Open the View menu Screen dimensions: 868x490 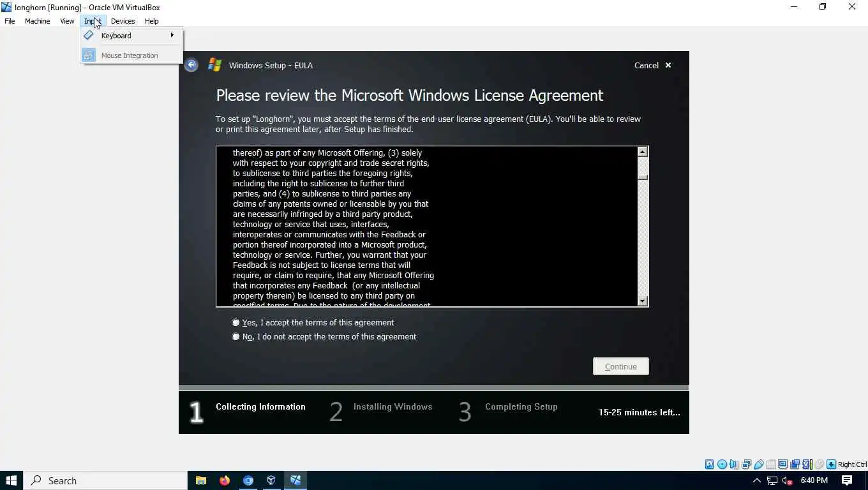coord(67,21)
